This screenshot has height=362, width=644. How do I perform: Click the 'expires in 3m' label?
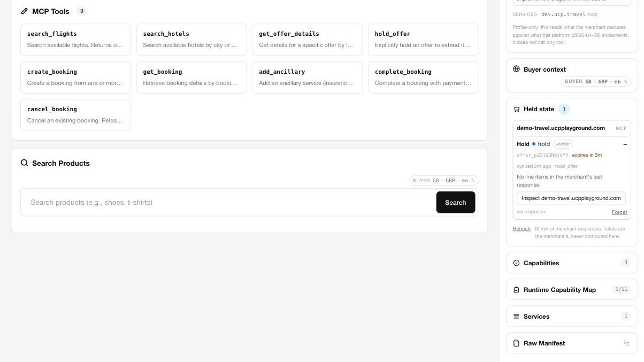point(587,155)
